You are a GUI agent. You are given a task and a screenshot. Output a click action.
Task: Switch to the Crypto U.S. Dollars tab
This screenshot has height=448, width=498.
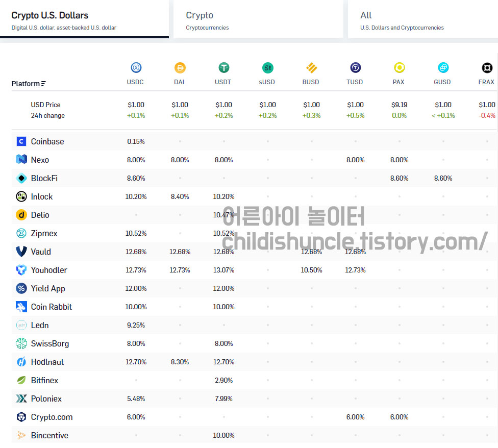coord(84,19)
